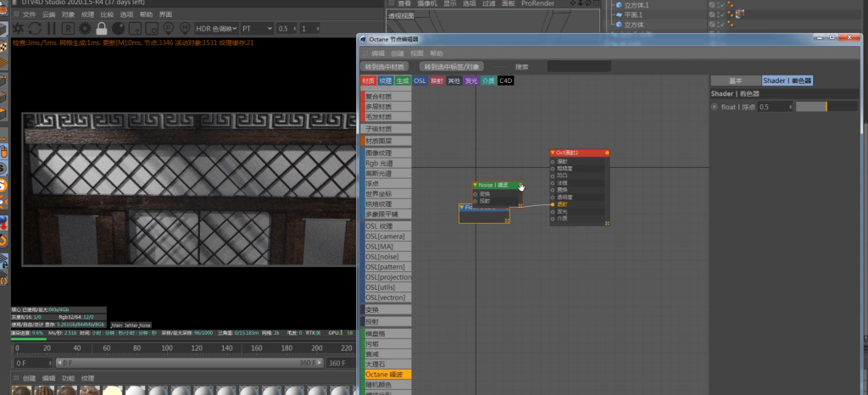The width and height of the screenshot is (868, 395).
Task: Click the first material ball thumbnail
Action: point(21,391)
